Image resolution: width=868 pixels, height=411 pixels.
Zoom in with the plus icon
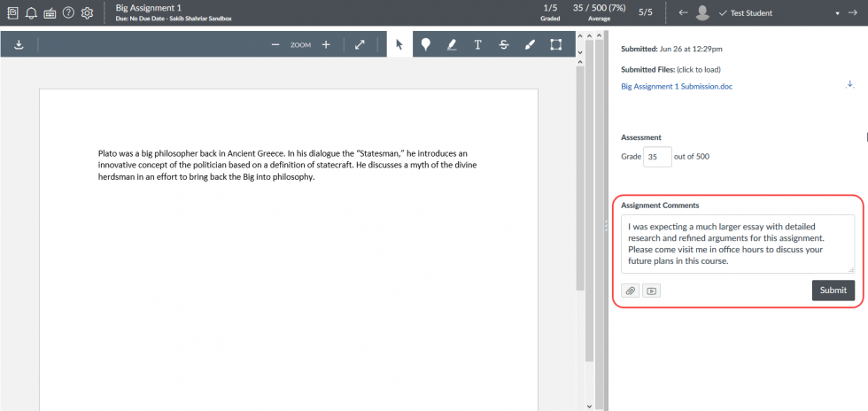coord(326,45)
